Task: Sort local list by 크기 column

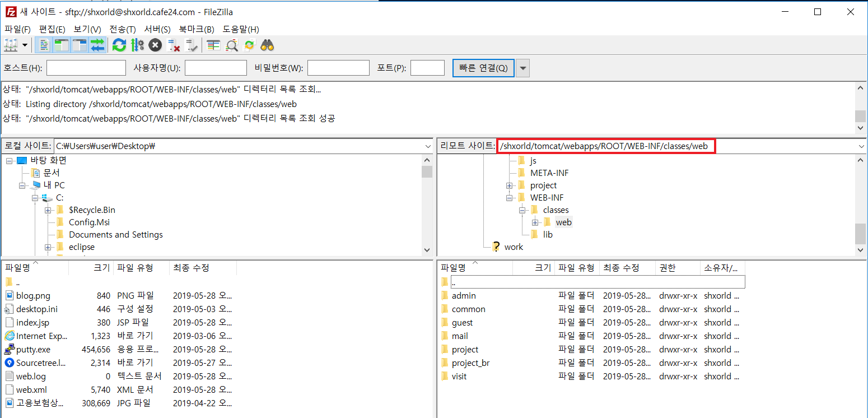Action: [x=91, y=268]
